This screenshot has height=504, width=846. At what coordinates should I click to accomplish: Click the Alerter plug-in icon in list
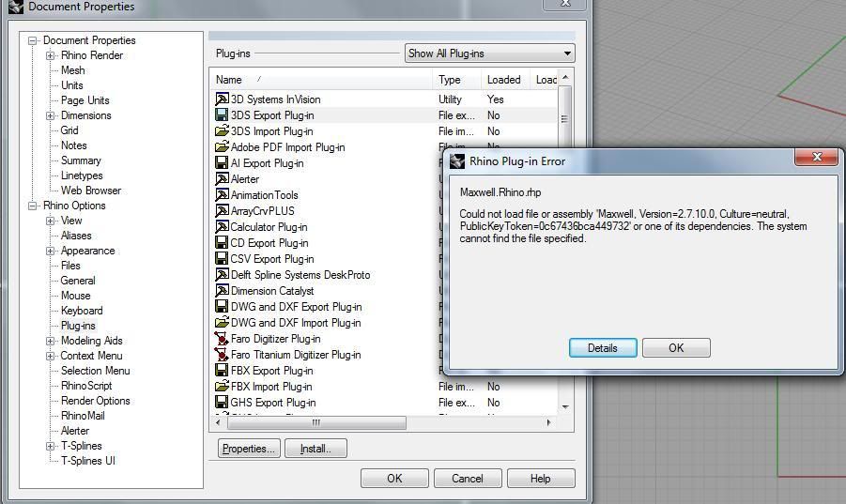point(222,179)
